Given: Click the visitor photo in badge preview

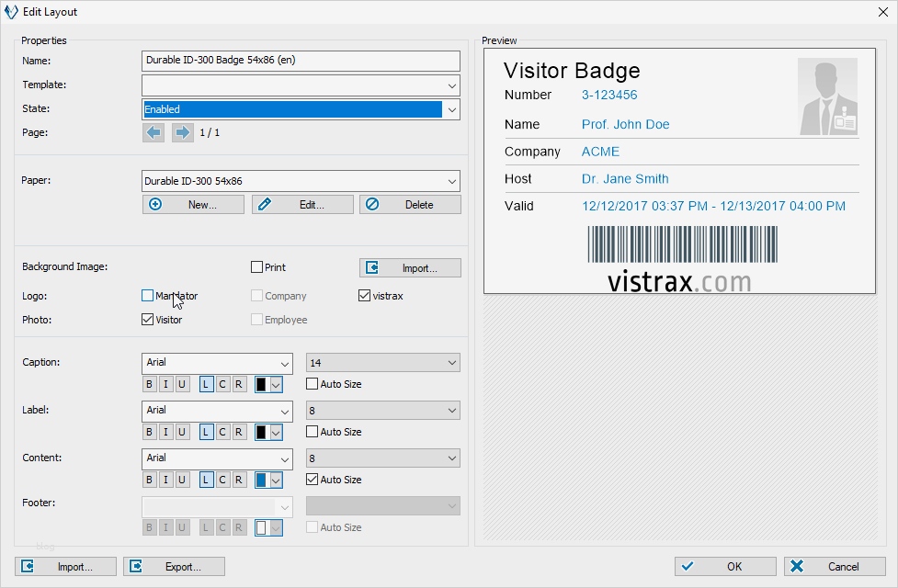Looking at the screenshot, I should 827,96.
